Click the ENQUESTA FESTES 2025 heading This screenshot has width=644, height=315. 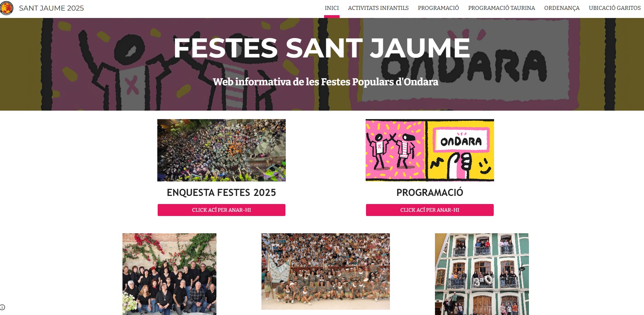[x=221, y=193]
